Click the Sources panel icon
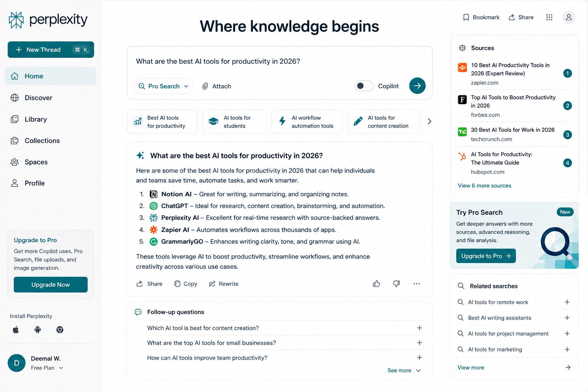Image resolution: width=588 pixels, height=392 pixels. point(462,48)
